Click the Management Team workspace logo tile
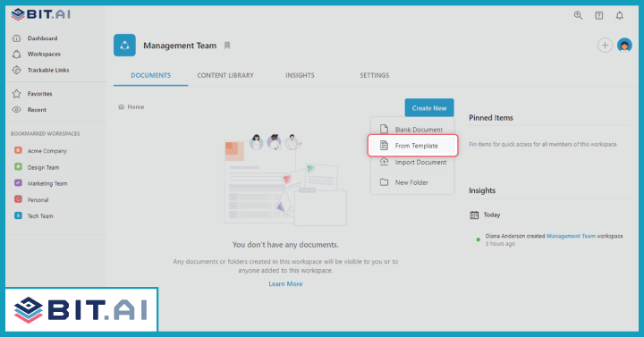 click(124, 46)
